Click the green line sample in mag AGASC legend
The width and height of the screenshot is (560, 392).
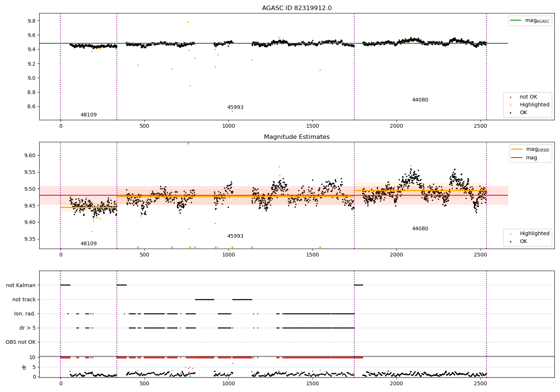[x=516, y=21]
